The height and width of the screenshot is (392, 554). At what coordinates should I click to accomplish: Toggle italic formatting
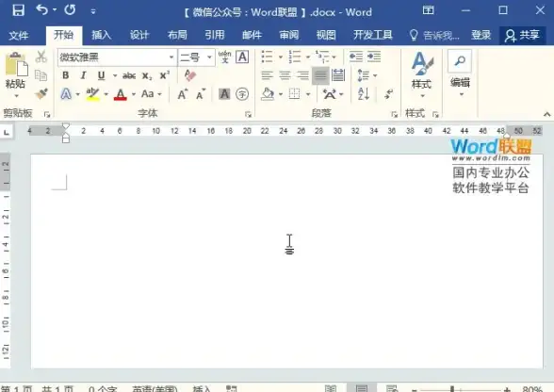[x=83, y=75]
